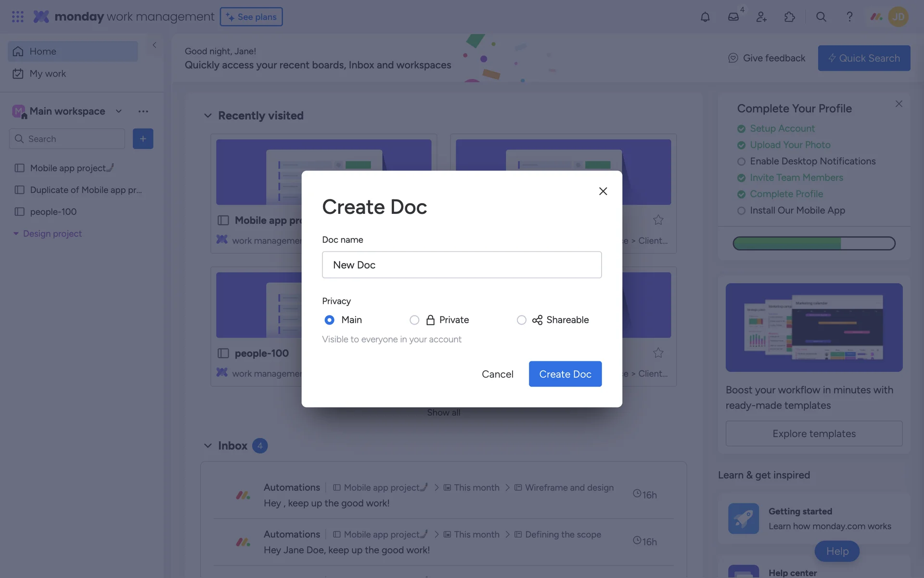Open the help question mark icon
This screenshot has width=924, height=578.
pos(849,17)
